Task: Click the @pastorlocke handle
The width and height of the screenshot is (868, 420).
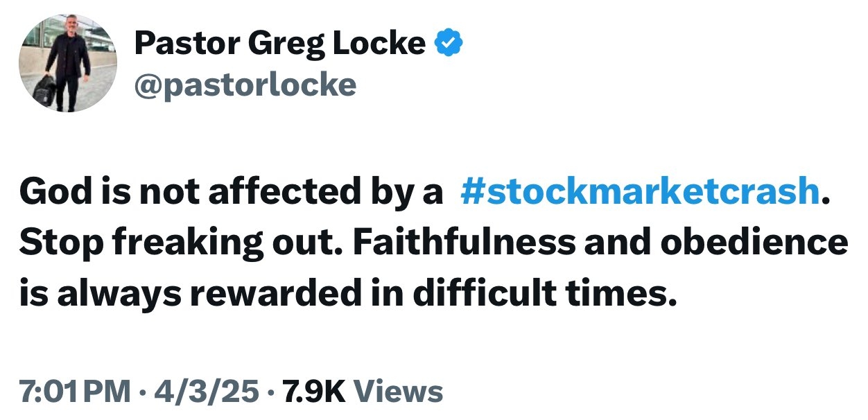Action: [245, 85]
